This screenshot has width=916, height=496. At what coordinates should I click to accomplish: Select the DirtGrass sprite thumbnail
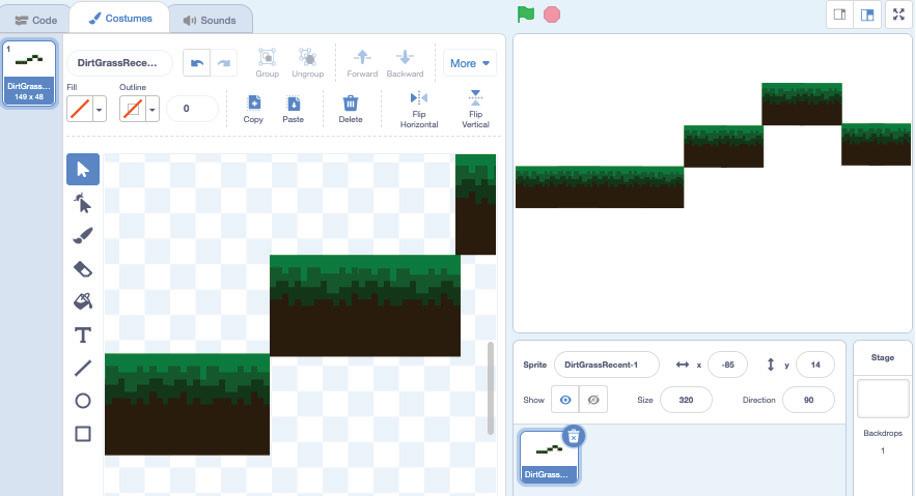point(548,457)
